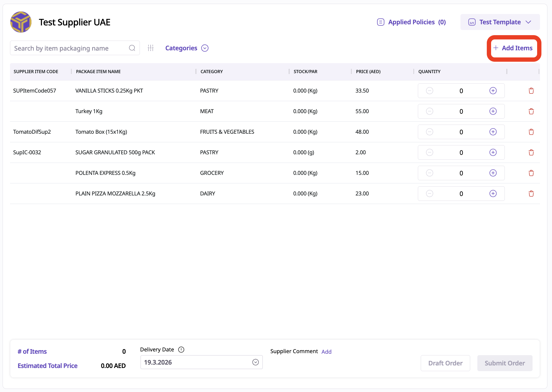Screen dimensions: 552x392
Task: Open the Delivery Date picker dropdown
Action: (x=255, y=362)
